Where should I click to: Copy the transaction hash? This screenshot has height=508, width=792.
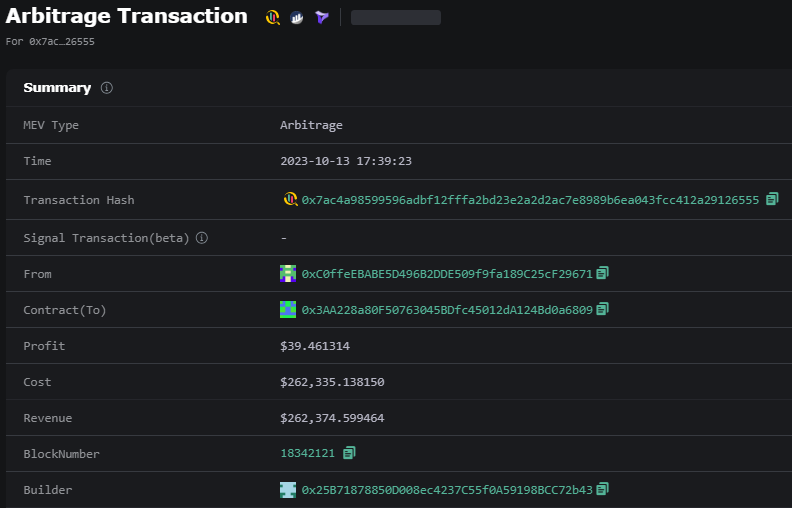point(772,199)
